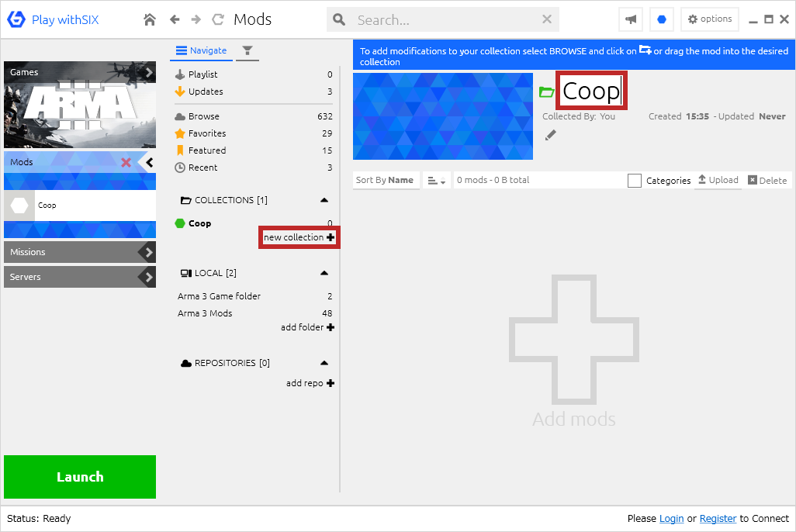Edit the Coop collection name field
Screen dimensions: 796x532
(591, 91)
